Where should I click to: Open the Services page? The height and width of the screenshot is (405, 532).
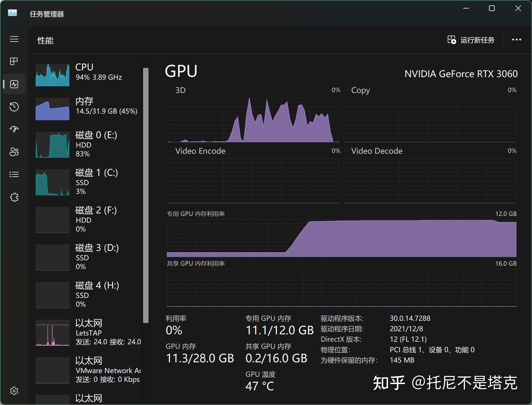point(14,197)
